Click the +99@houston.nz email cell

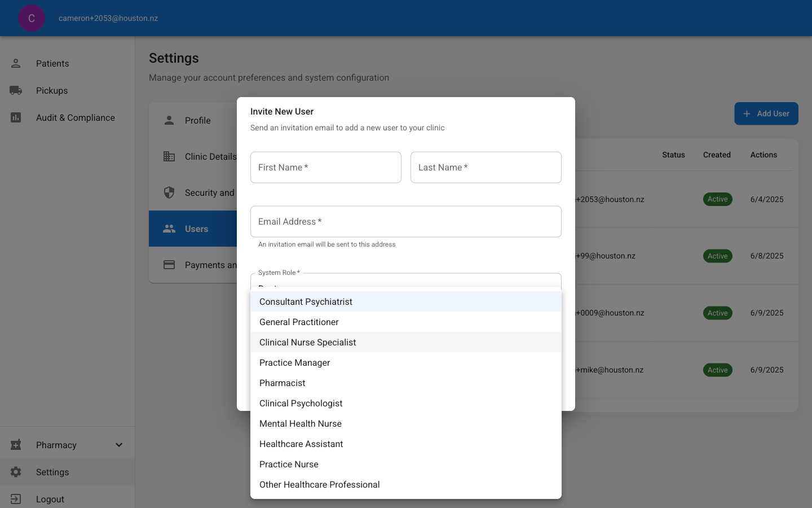coord(605,256)
